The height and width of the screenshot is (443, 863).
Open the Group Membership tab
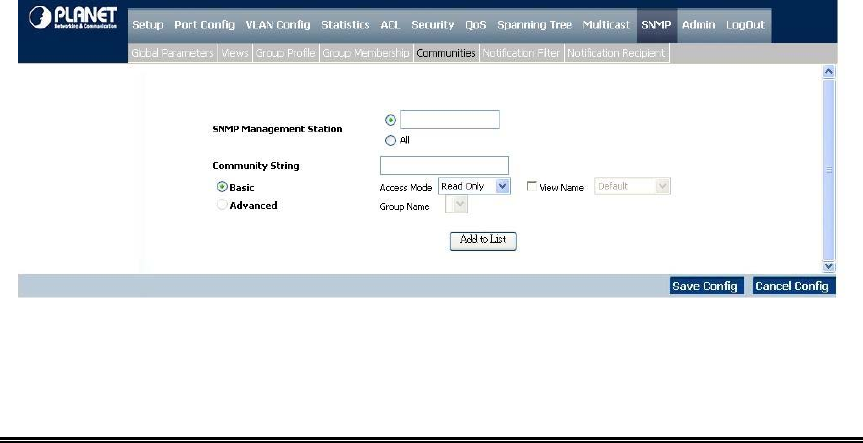click(x=365, y=53)
